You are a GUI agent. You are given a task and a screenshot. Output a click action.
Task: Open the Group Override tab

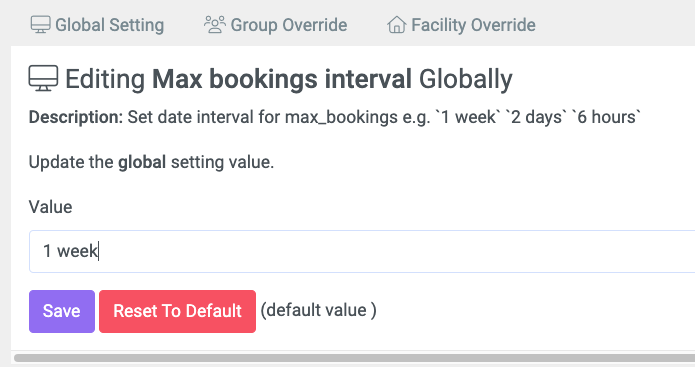point(276,25)
